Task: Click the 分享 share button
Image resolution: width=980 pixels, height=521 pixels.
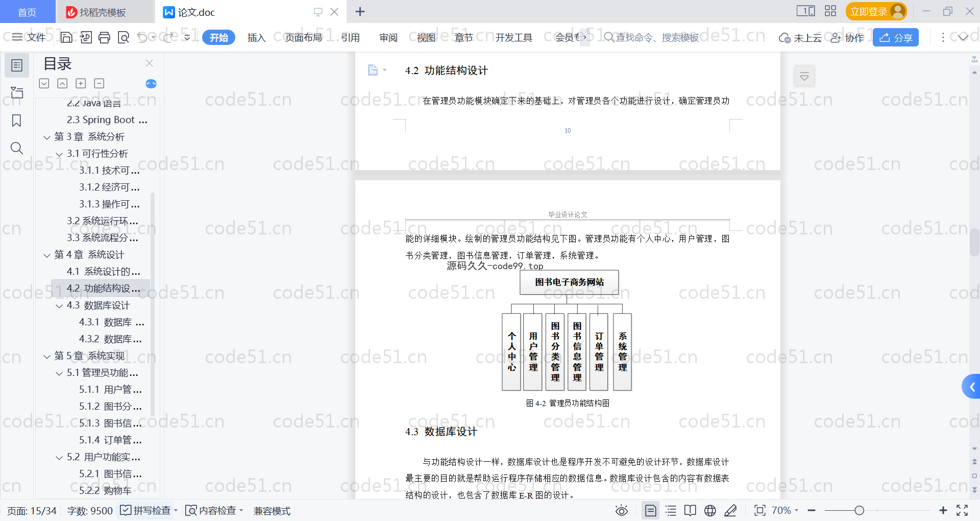Action: click(896, 37)
